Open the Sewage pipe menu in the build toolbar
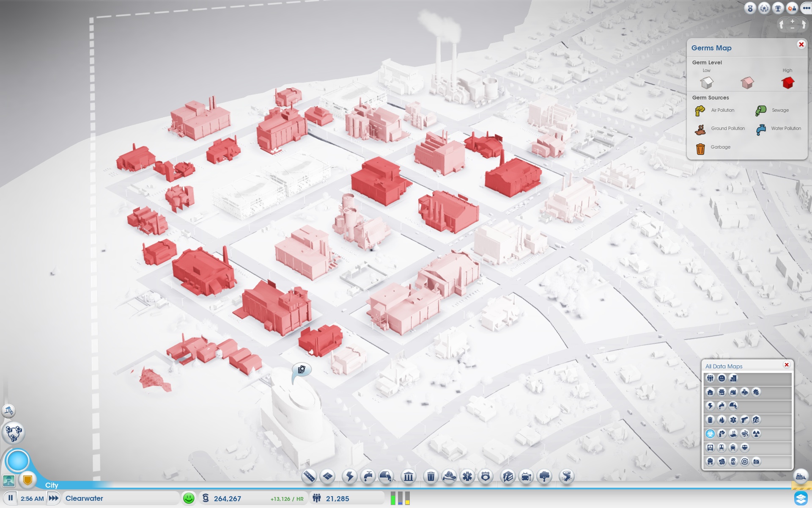The width and height of the screenshot is (812, 508). pyautogui.click(x=386, y=477)
